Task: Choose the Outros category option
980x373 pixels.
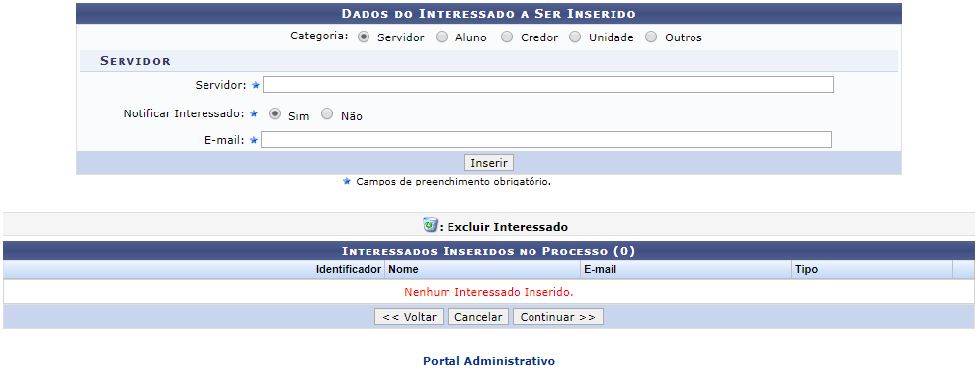Action: pyautogui.click(x=651, y=37)
